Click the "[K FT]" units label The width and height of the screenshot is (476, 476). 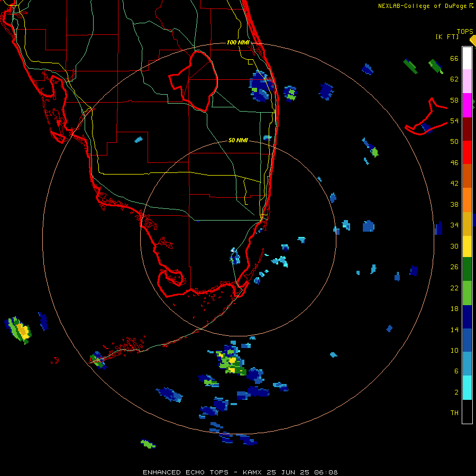[447, 36]
